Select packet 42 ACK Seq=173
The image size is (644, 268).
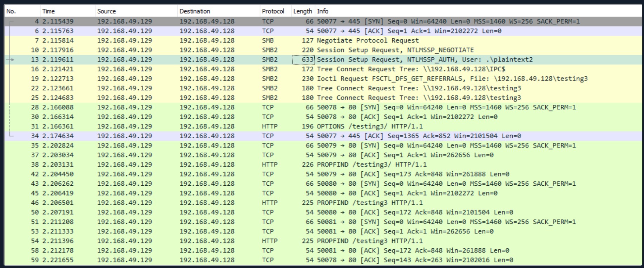(323, 174)
